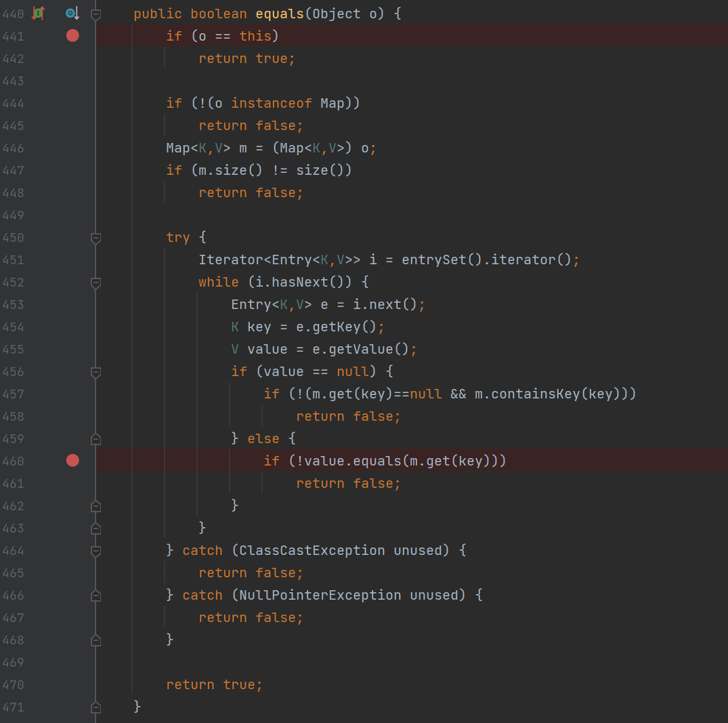This screenshot has height=723, width=728.
Task: Collapse NullPointerException catch fold on line 466
Action: (x=95, y=595)
